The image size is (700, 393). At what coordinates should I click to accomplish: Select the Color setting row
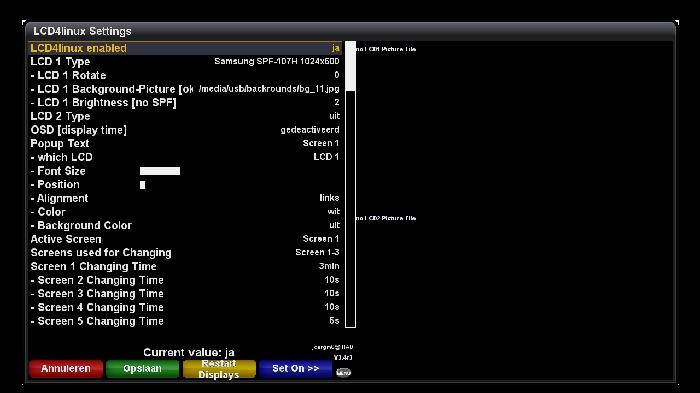(x=185, y=212)
